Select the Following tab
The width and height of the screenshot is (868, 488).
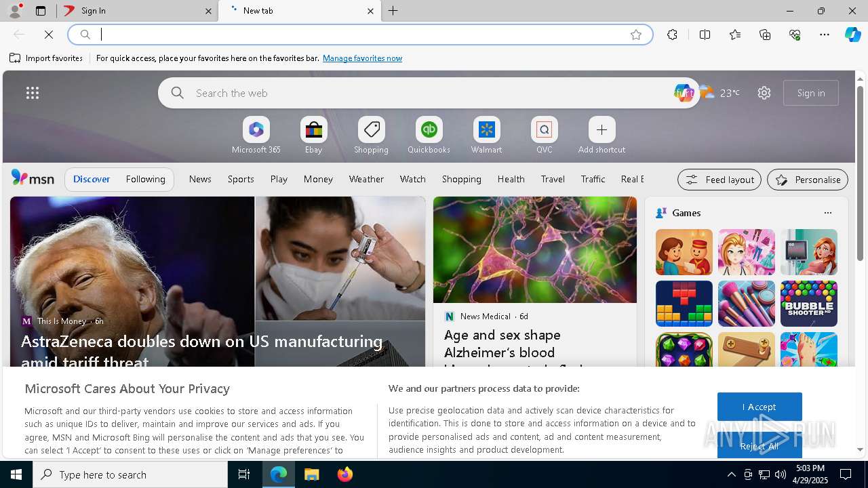pyautogui.click(x=146, y=179)
